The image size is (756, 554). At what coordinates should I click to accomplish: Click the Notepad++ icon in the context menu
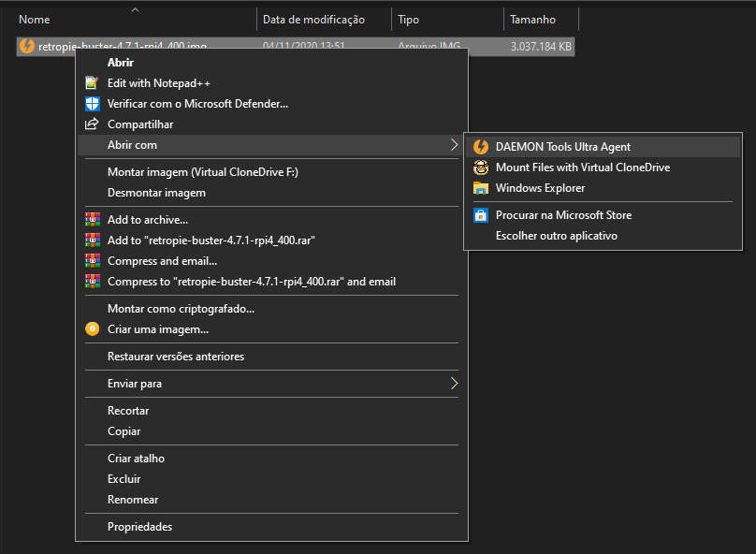(x=92, y=83)
